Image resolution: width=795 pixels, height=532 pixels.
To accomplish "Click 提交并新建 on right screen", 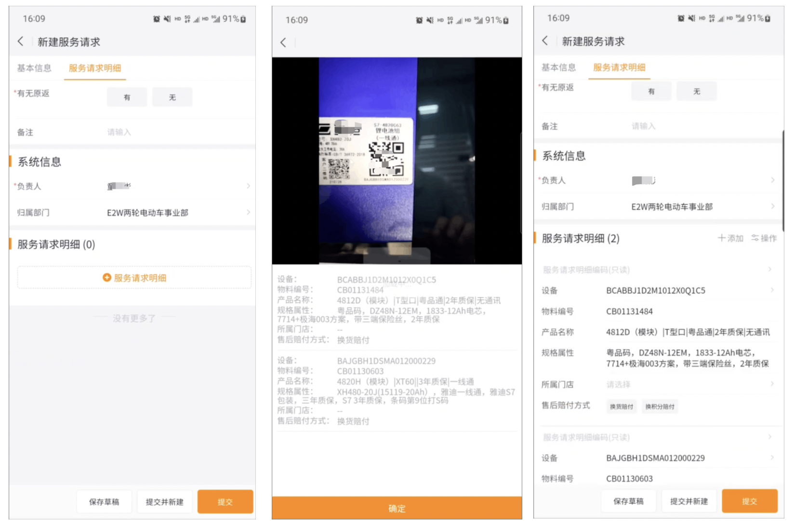I will [x=689, y=501].
